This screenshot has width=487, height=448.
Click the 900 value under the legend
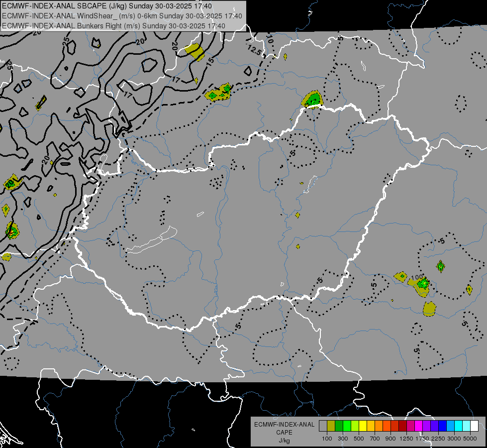[390, 439]
